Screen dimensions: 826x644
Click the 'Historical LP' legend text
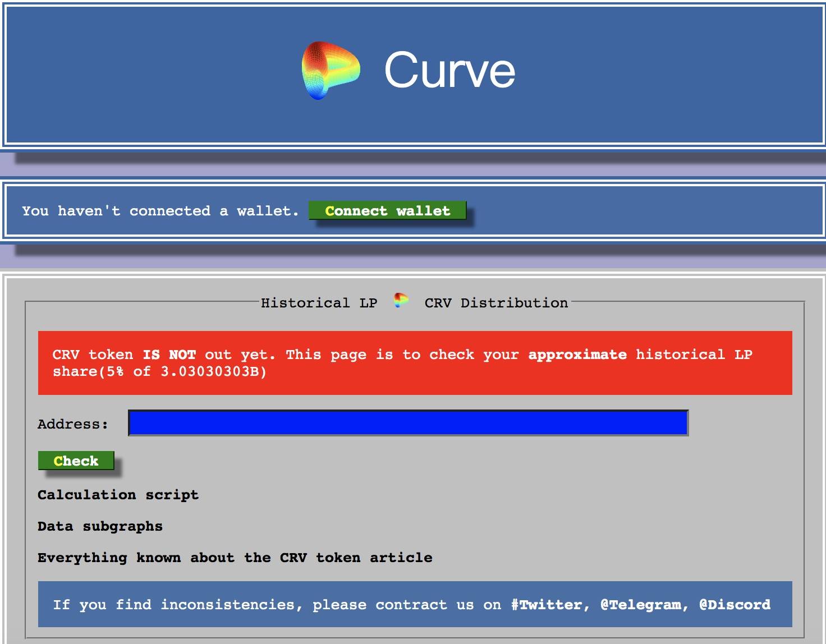click(319, 303)
